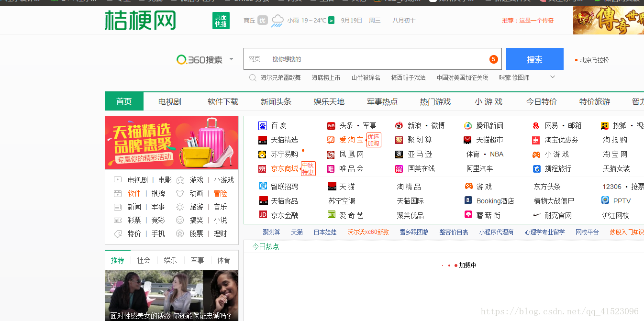The image size is (644, 321).
Task: Switch to 体育 news tab
Action: coord(223,260)
